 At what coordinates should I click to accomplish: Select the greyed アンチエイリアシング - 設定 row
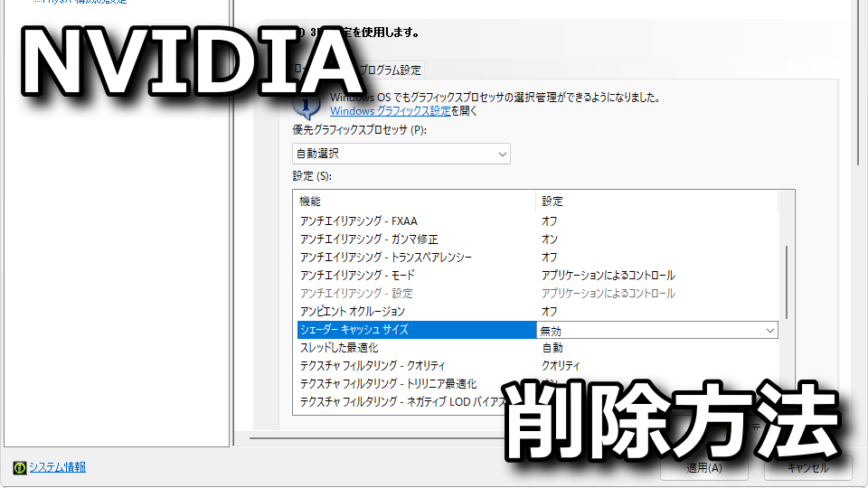coord(537,293)
